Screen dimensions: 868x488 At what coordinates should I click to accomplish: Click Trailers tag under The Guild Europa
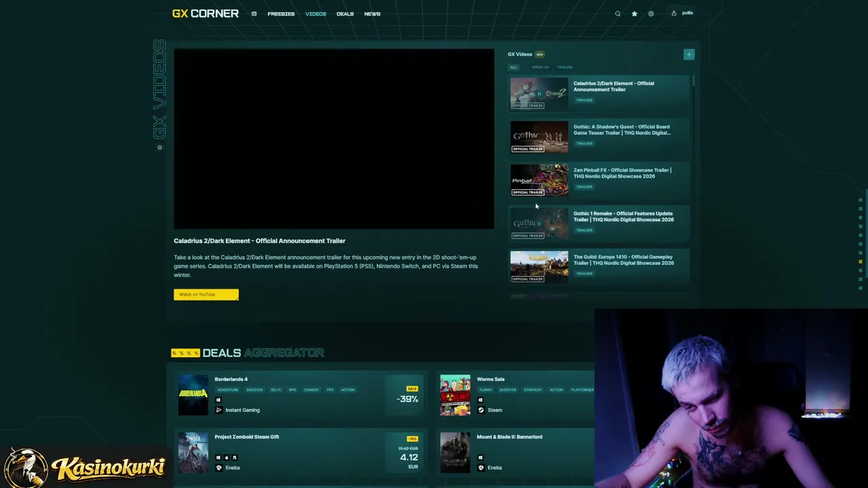(x=584, y=273)
